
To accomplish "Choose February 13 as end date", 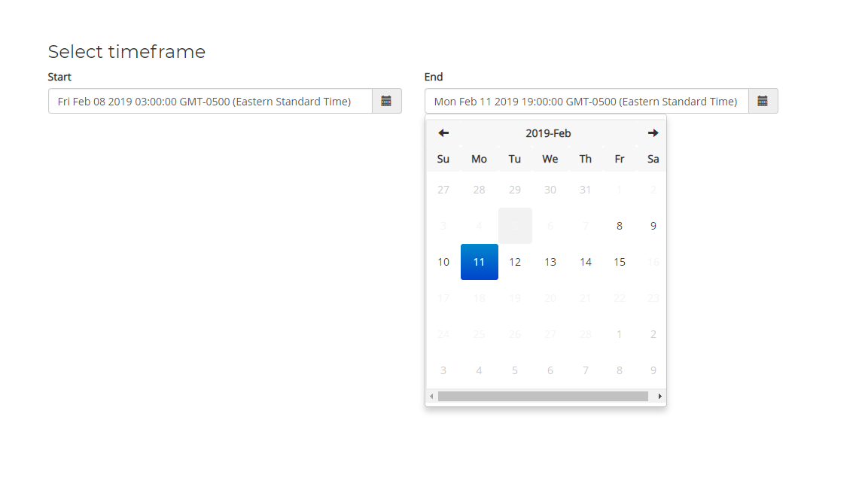I will (550, 262).
